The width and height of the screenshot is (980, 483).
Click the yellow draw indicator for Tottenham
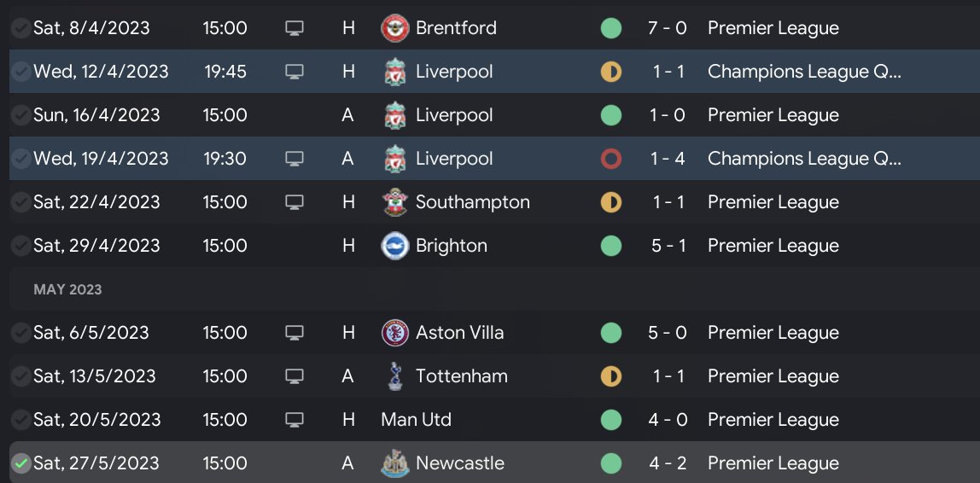point(610,376)
